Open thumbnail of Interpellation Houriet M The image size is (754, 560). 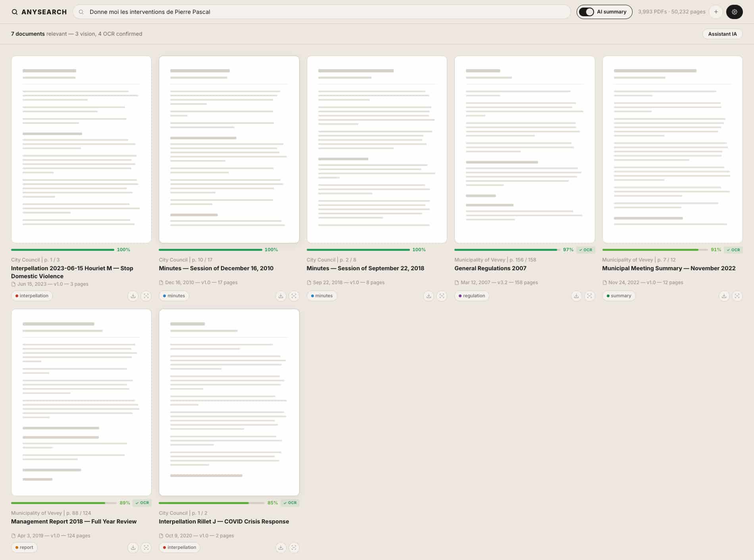tap(81, 149)
